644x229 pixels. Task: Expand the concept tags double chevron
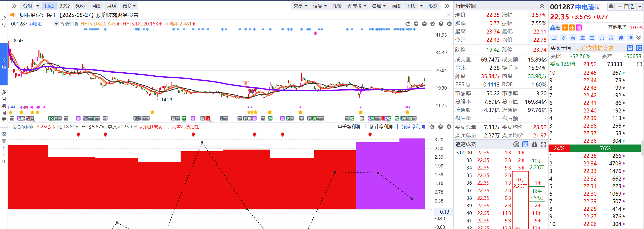[x=638, y=38]
